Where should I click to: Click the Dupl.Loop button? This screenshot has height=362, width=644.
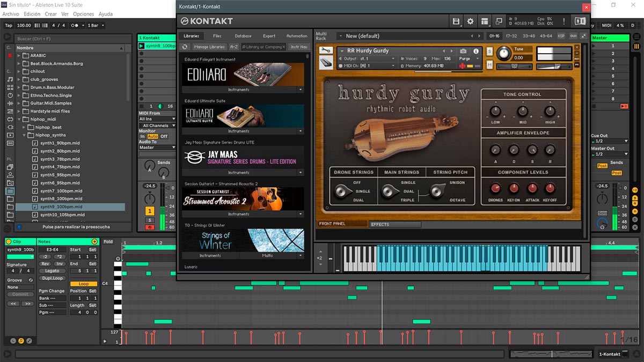point(52,278)
